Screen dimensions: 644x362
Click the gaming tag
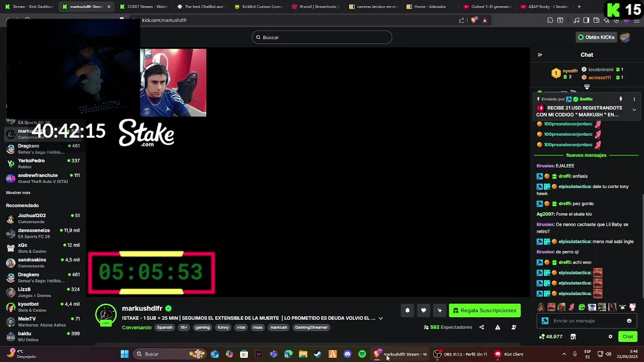pos(202,327)
